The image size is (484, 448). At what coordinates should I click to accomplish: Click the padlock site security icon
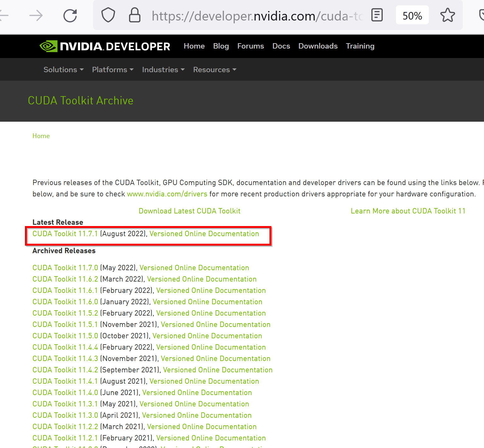click(135, 15)
